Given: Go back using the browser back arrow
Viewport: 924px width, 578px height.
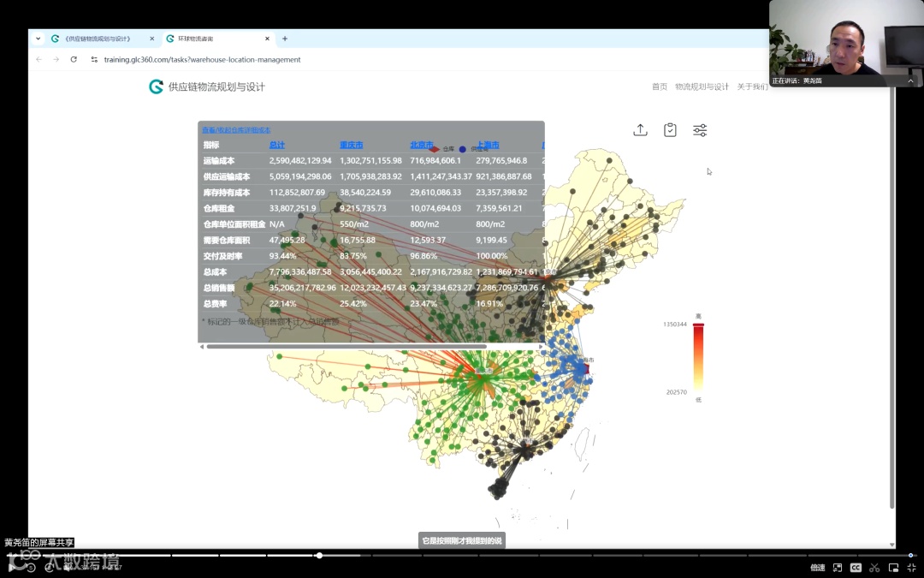Looking at the screenshot, I should (38, 60).
